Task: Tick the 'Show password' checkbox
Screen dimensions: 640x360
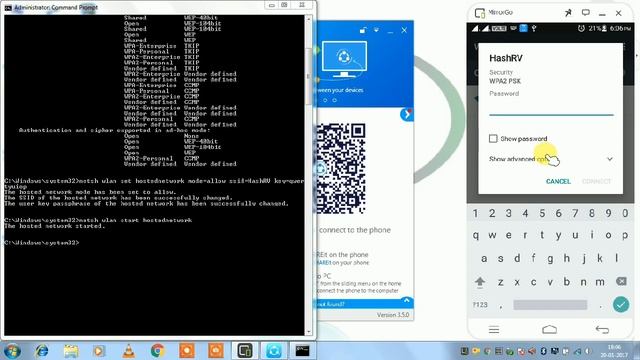Action: pos(493,139)
